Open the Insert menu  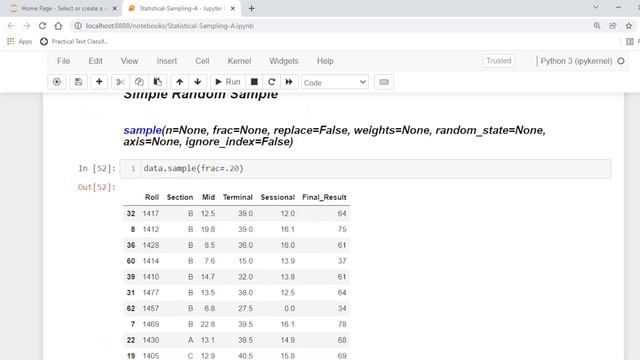[167, 61]
